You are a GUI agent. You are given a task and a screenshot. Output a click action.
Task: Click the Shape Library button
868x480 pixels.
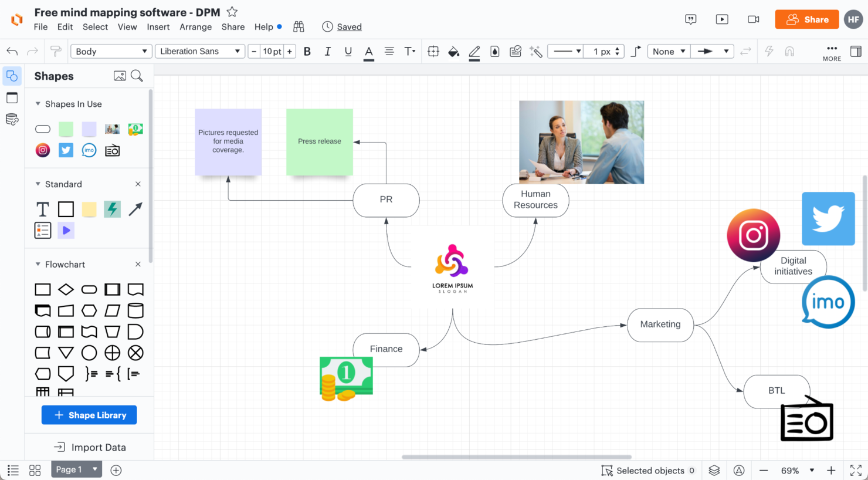89,415
